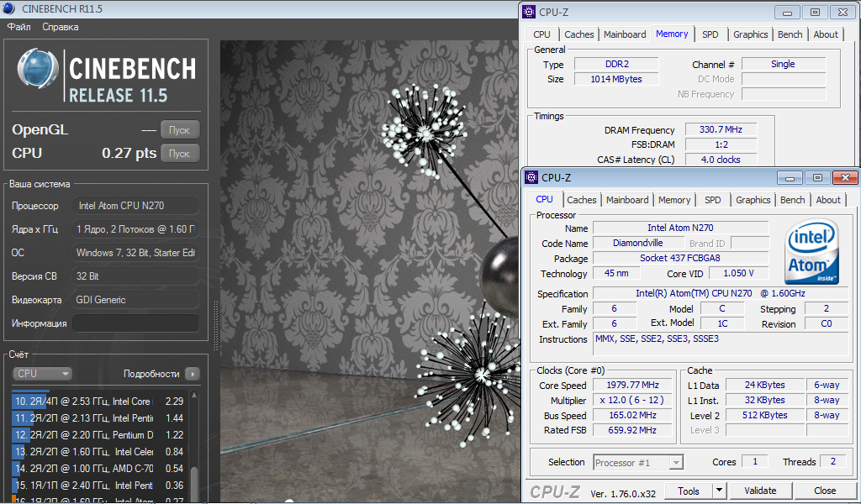The image size is (861, 504).
Task: Select ranking row 15 Intel Pentium 2.40 ГГц
Action: point(99,486)
